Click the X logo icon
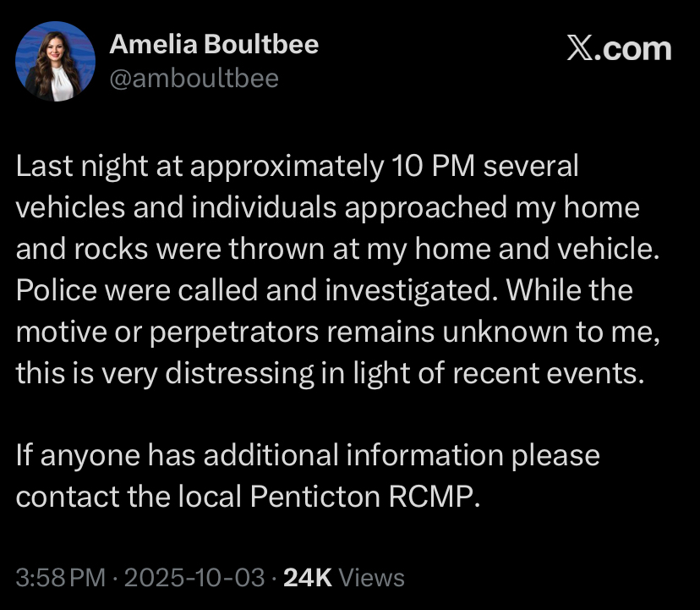Screen dimensions: 700x610 579,48
